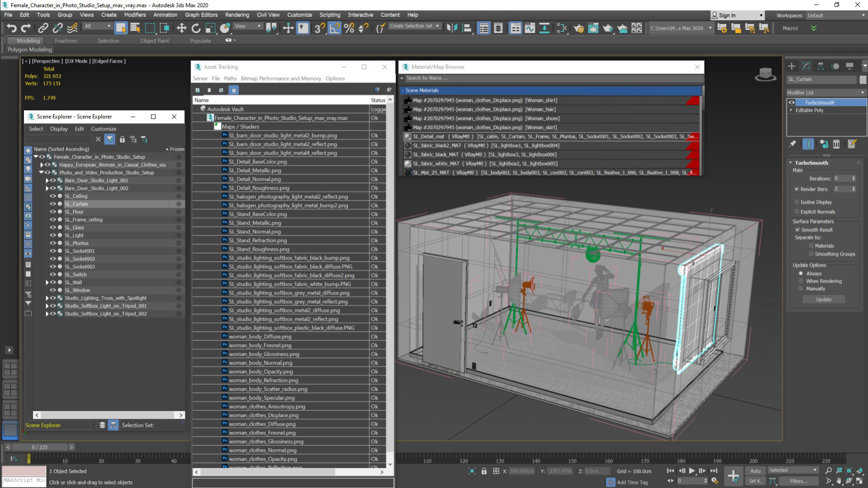This screenshot has width=868, height=488.
Task: Select When Rendering update option
Action: pos(801,281)
